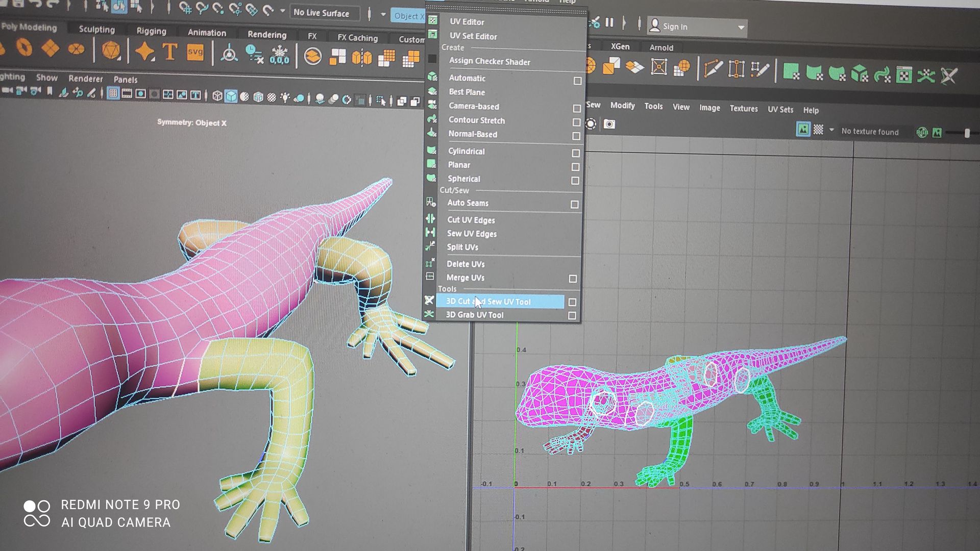
Task: Click the pause playback icon
Action: (x=609, y=23)
